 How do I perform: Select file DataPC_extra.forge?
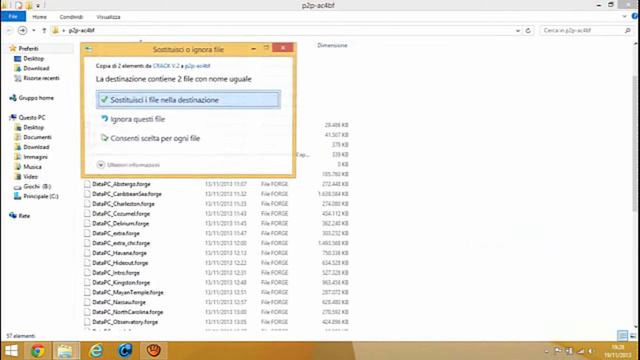pos(116,233)
